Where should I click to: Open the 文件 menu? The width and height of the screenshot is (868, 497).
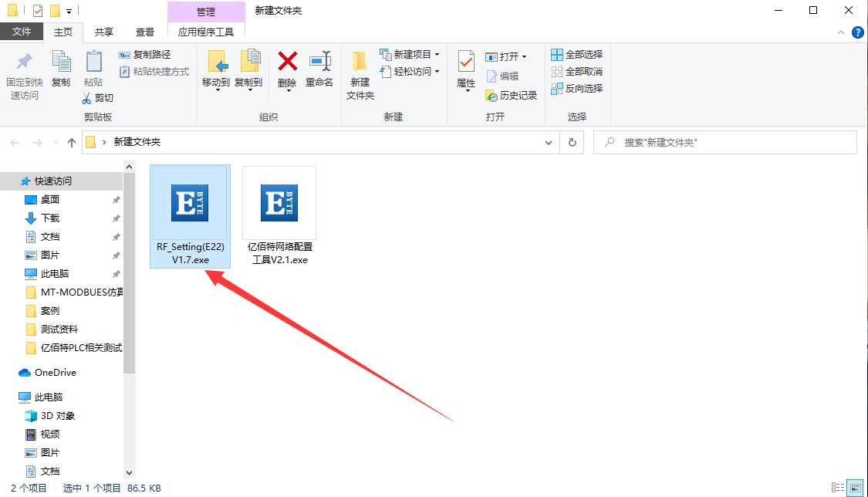click(22, 32)
